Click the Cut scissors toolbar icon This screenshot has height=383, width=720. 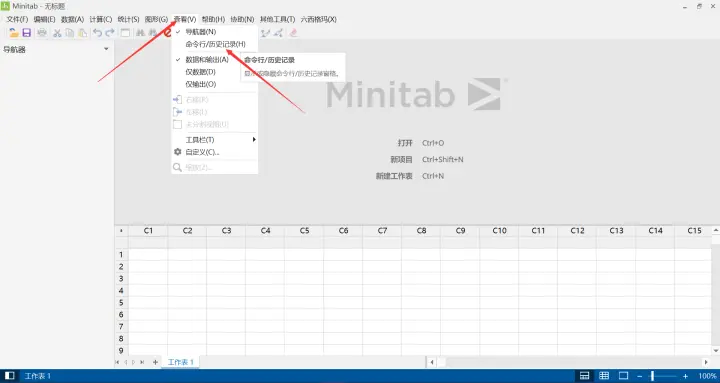pyautogui.click(x=57, y=33)
